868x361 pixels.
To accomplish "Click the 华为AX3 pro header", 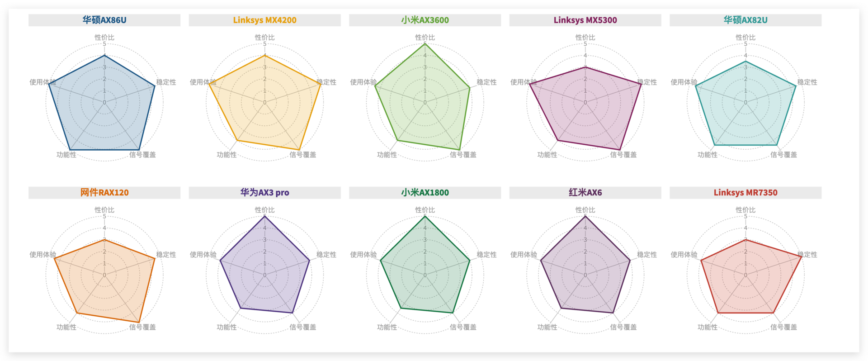I will pyautogui.click(x=264, y=192).
